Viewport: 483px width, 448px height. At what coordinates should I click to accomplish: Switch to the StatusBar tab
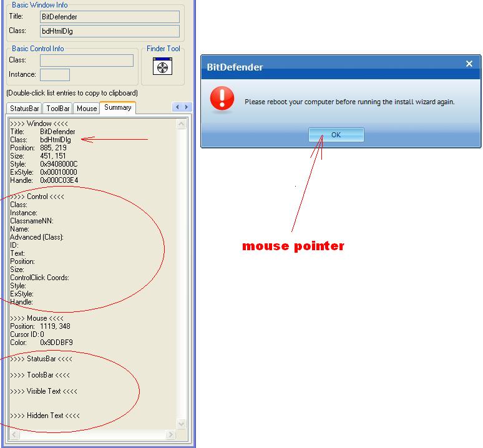[24, 109]
